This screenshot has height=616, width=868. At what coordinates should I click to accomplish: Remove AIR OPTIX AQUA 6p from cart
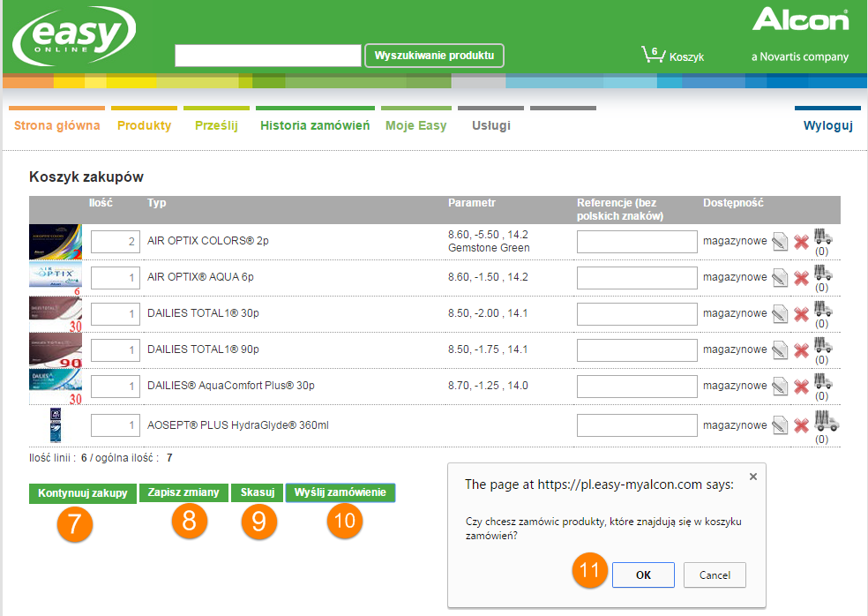[801, 277]
